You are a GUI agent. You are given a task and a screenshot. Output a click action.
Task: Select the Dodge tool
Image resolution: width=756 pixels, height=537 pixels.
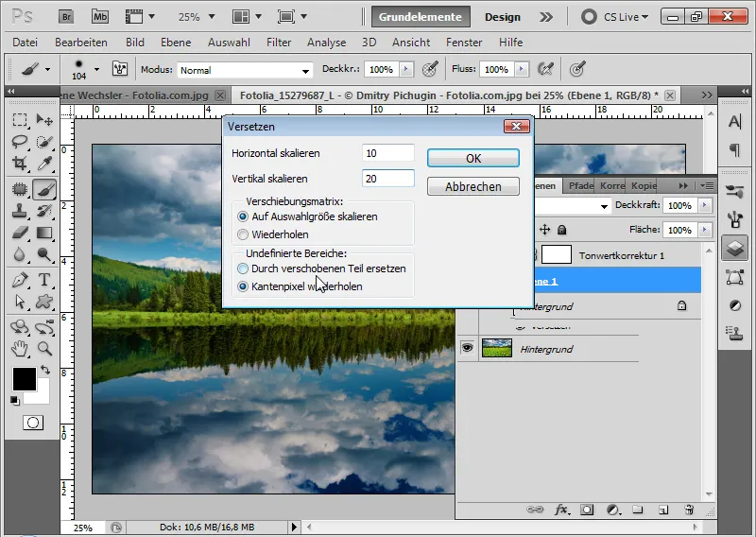[x=44, y=254]
